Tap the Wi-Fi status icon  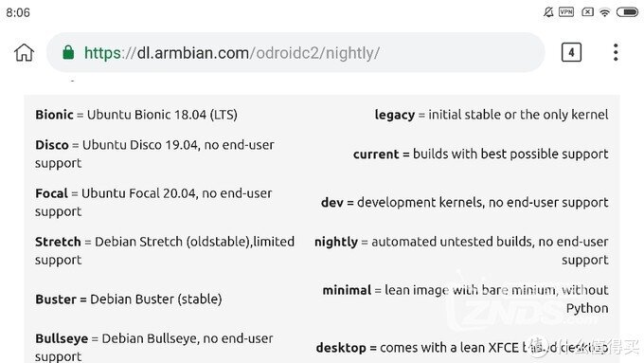click(604, 12)
